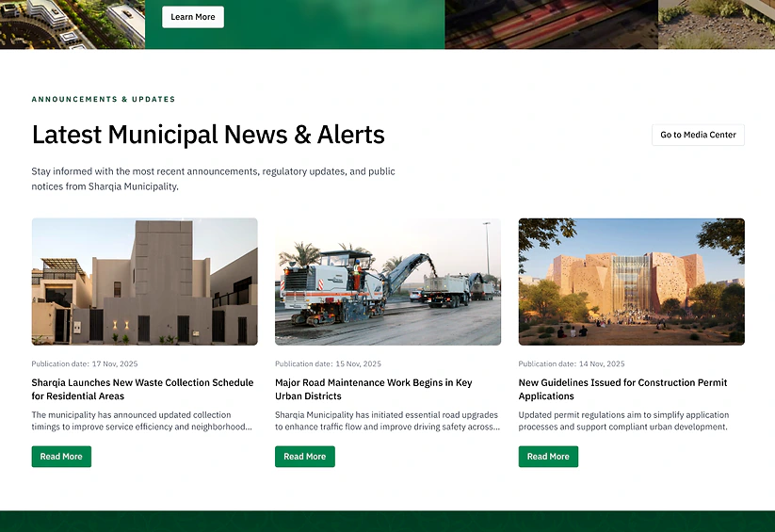Screen dimensions: 775x532
Task: Read More about the road maintenance work
Action: (x=305, y=457)
